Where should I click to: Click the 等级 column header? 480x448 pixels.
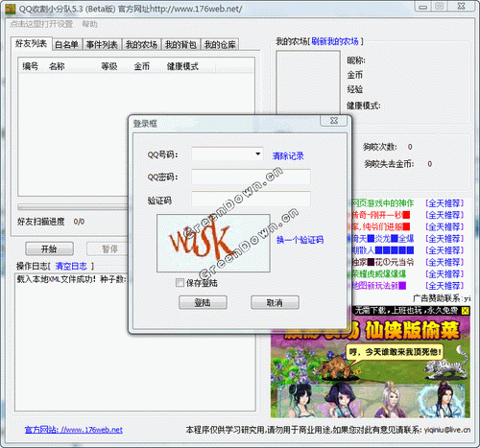tap(109, 66)
